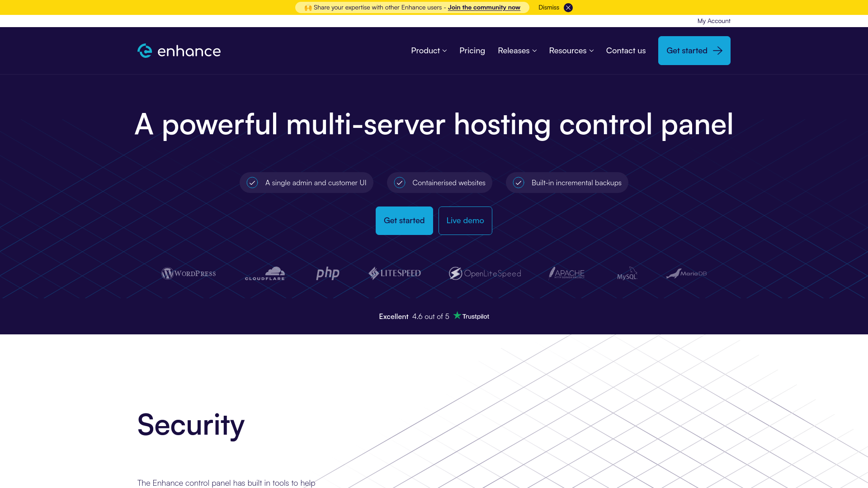Dismiss the community banner via X icon

568,8
